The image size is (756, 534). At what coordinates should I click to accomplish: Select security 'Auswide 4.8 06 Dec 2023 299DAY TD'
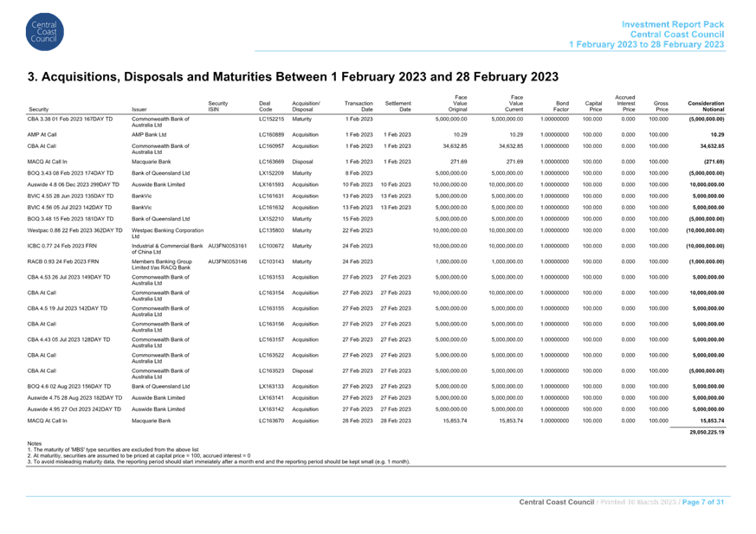(x=74, y=184)
